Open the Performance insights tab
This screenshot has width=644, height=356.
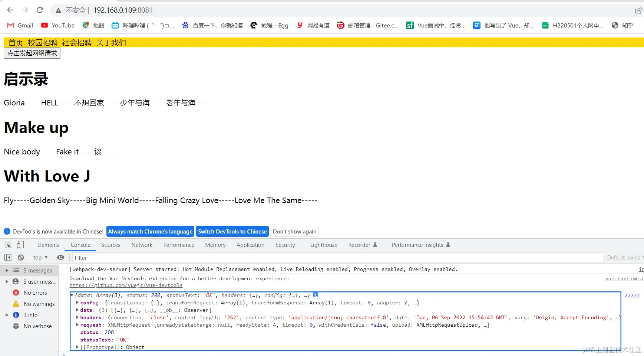point(421,245)
